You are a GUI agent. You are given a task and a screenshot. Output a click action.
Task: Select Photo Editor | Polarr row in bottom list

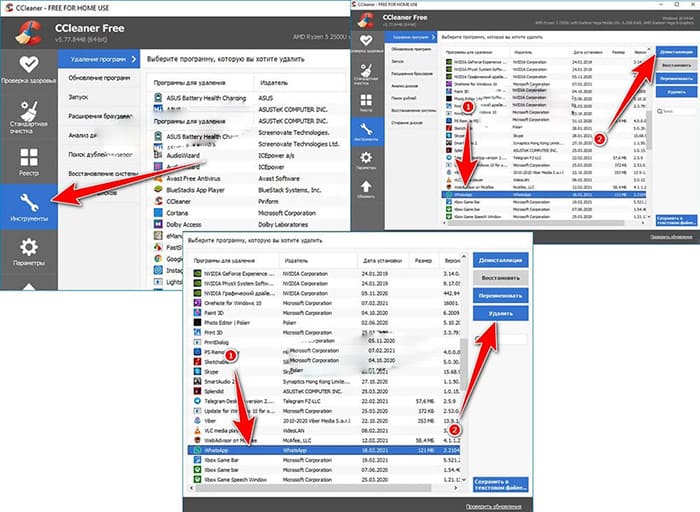[x=326, y=322]
